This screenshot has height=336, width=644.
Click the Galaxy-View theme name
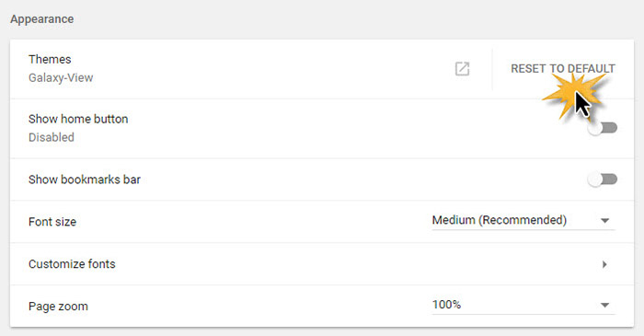click(x=61, y=77)
